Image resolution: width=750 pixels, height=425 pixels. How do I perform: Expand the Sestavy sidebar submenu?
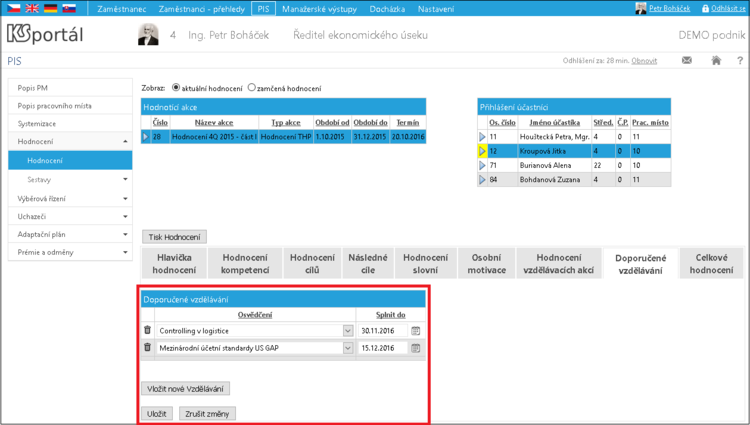[x=125, y=179]
